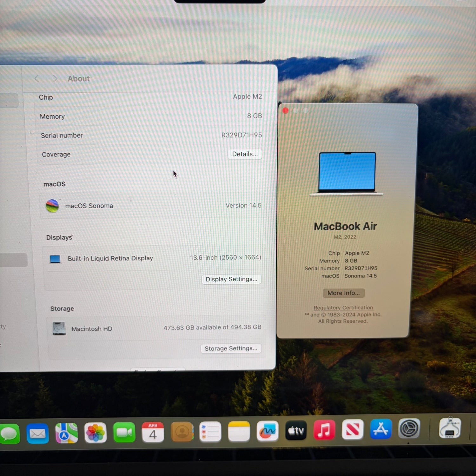Launch FaceTime from the Dock
The image size is (476, 476).
[x=124, y=433]
